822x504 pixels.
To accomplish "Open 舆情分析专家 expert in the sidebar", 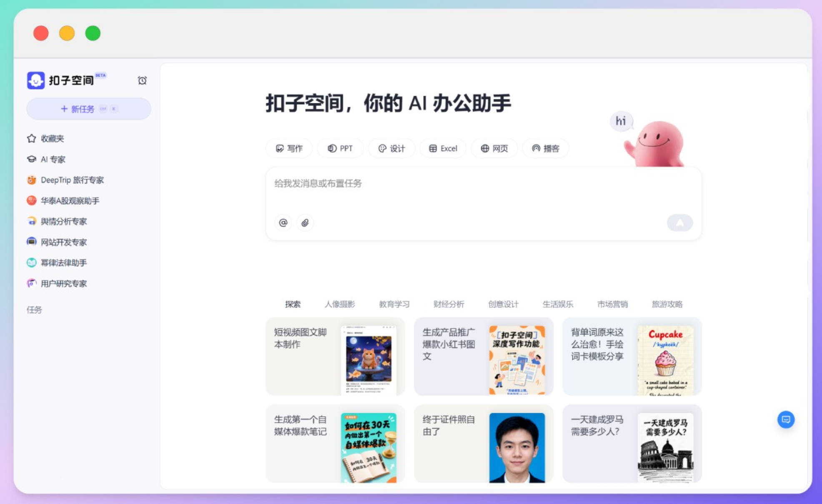I will [57, 221].
